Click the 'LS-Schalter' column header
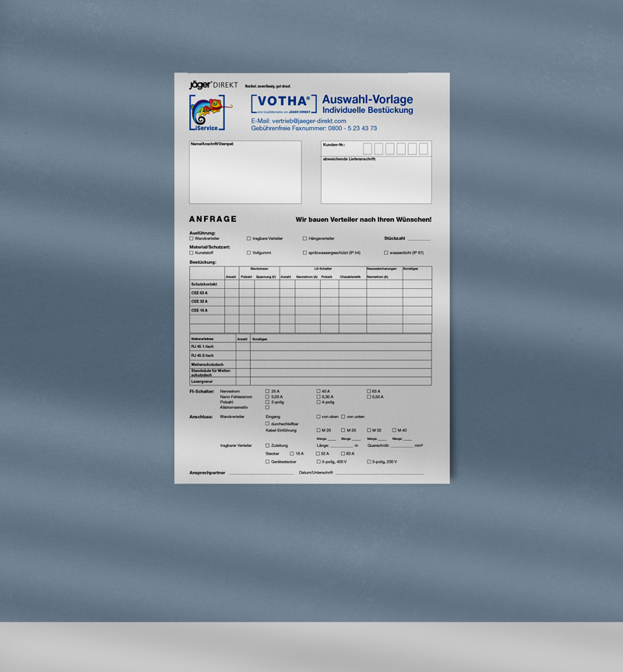 pos(323,269)
